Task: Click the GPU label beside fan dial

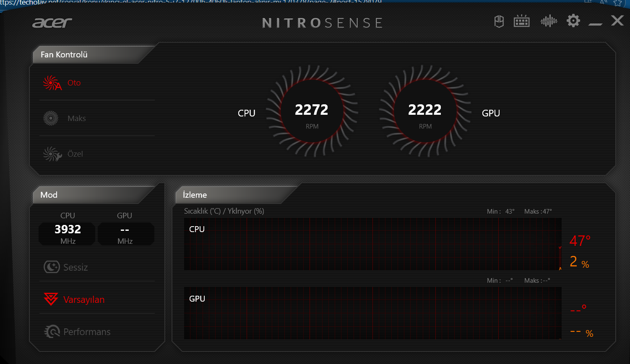Action: [491, 113]
